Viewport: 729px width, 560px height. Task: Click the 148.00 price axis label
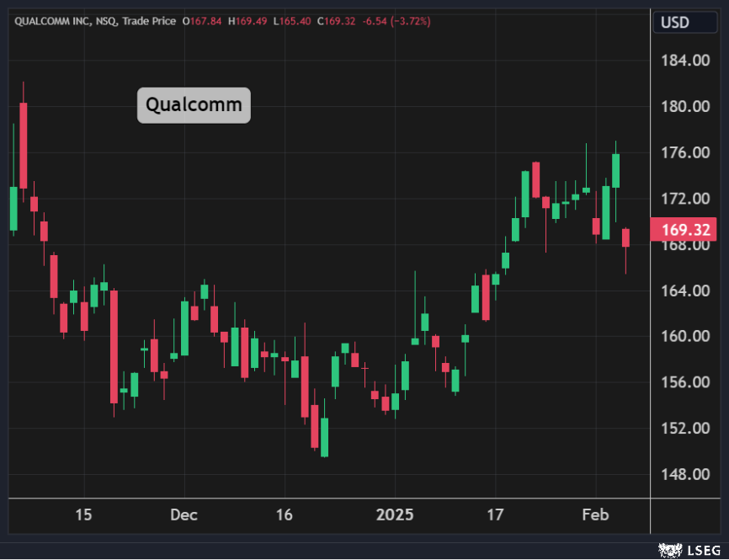tap(686, 474)
